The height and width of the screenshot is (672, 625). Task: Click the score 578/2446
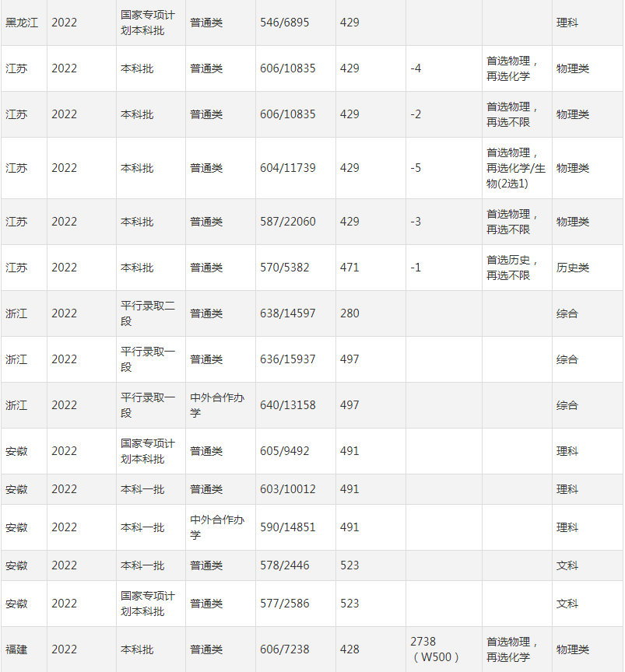[x=284, y=565]
